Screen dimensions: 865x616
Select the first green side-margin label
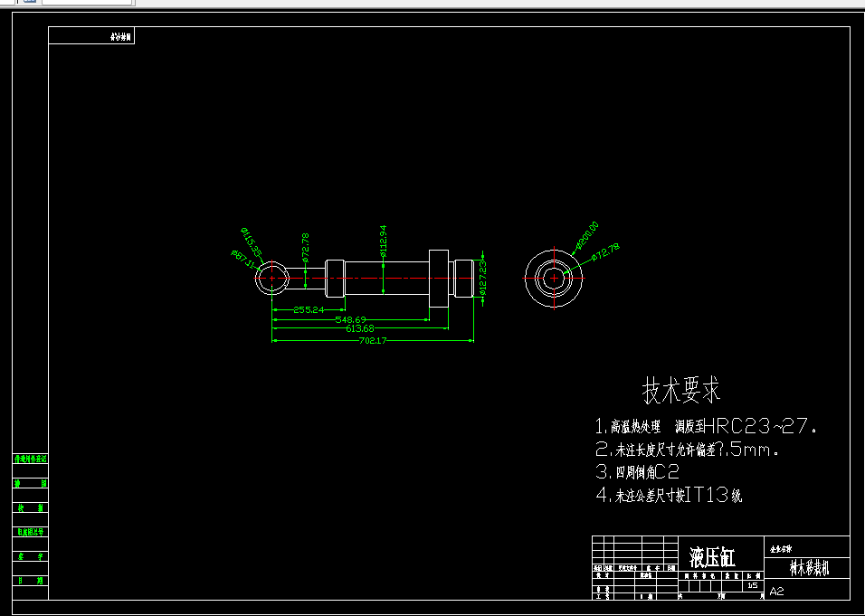pyautogui.click(x=31, y=459)
